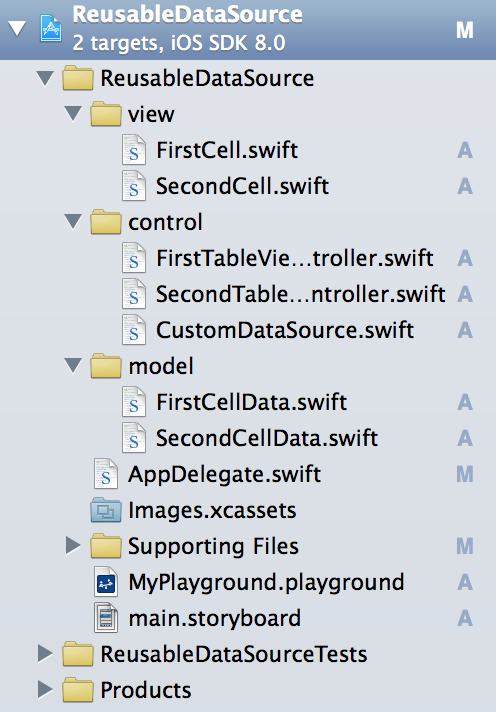Open SecondTableViewController swift file
Image resolution: width=496 pixels, height=712 pixels.
[x=300, y=294]
